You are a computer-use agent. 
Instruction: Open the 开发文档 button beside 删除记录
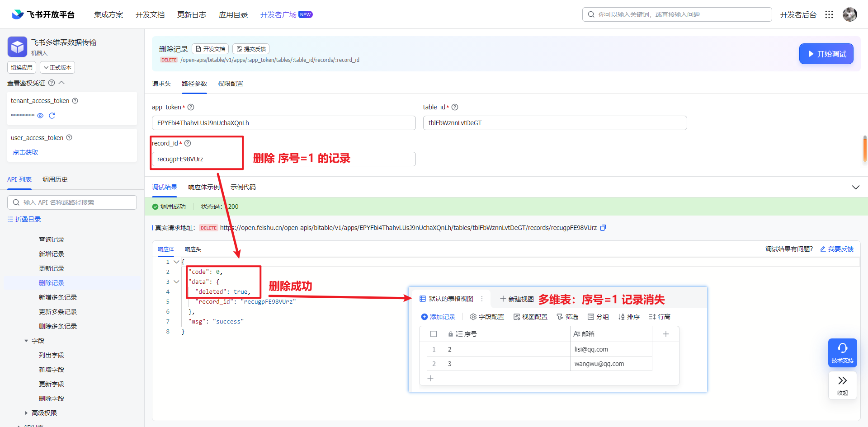point(210,49)
